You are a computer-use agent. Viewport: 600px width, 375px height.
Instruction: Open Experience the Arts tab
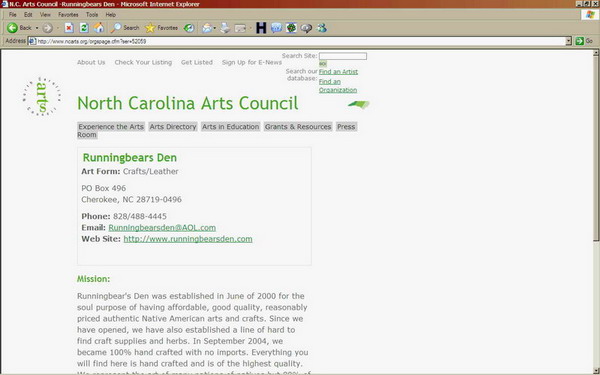click(111, 127)
